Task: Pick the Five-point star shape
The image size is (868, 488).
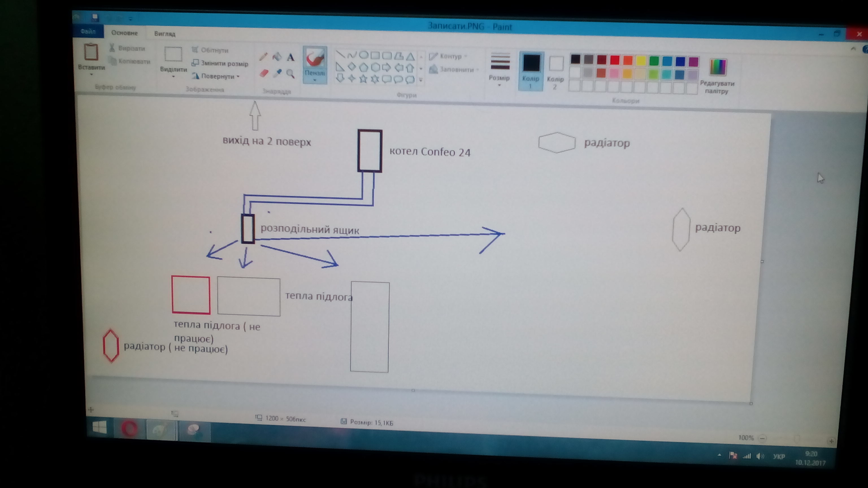Action: tap(363, 79)
